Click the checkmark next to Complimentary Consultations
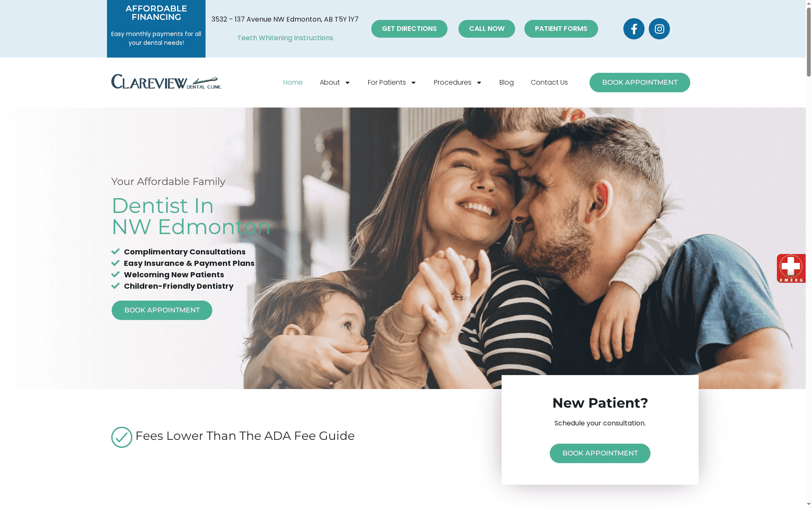812x508 pixels. 115,251
